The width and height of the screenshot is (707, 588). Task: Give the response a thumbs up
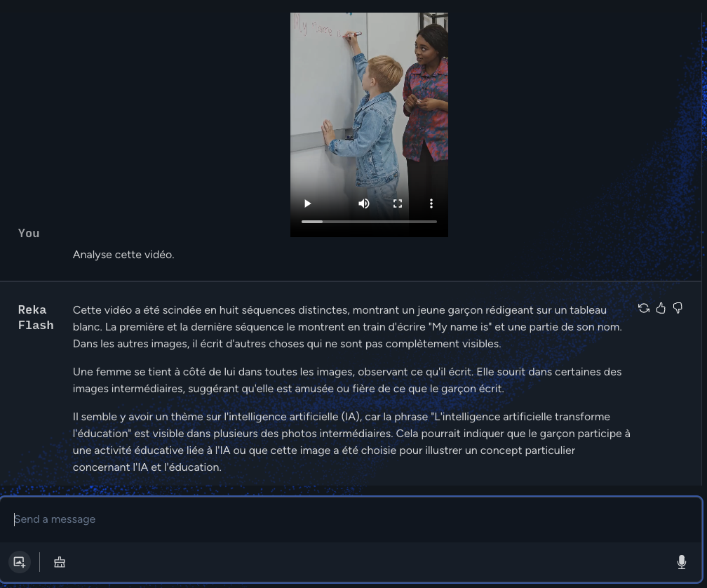(x=661, y=308)
